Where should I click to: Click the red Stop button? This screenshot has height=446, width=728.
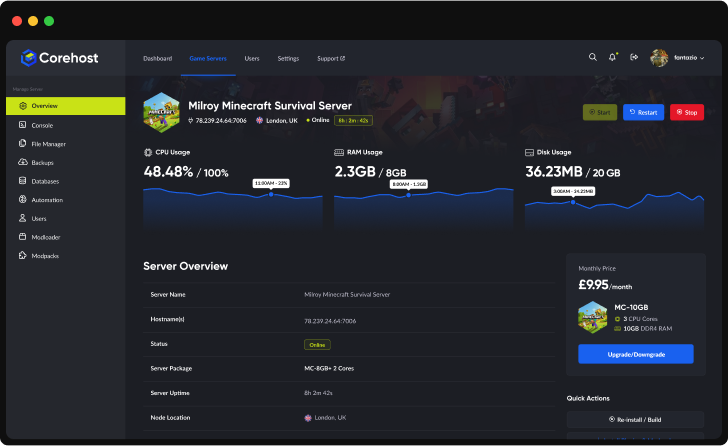coord(687,112)
